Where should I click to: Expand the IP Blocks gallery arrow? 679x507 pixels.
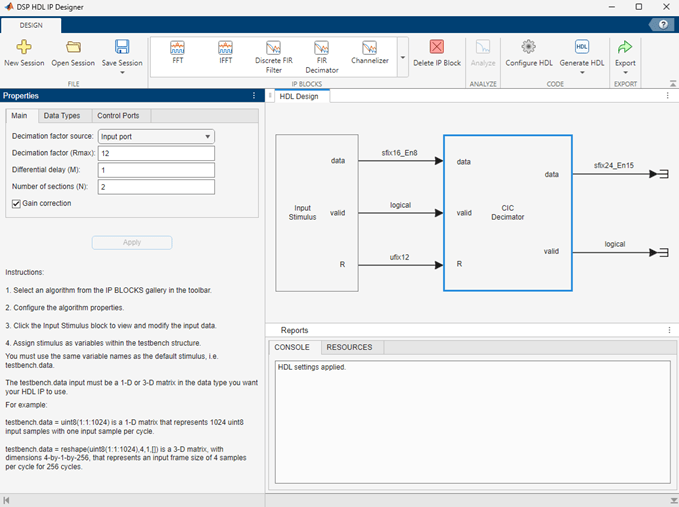[402, 58]
